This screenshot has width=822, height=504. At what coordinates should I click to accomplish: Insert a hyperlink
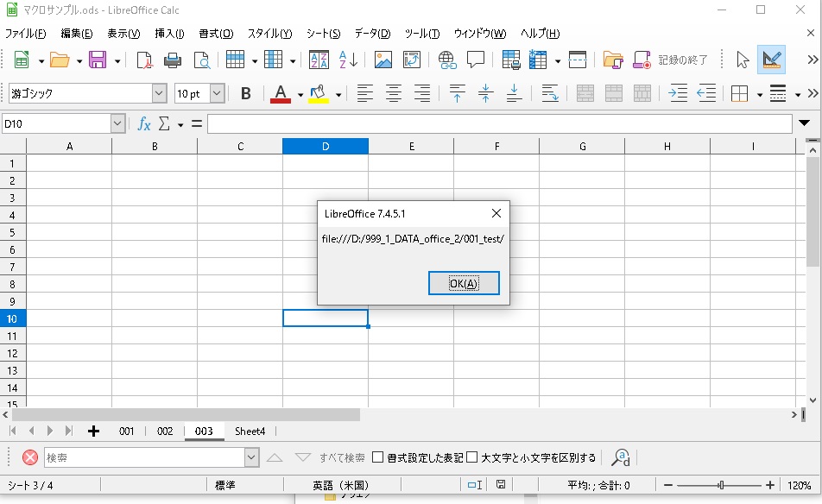pos(447,60)
